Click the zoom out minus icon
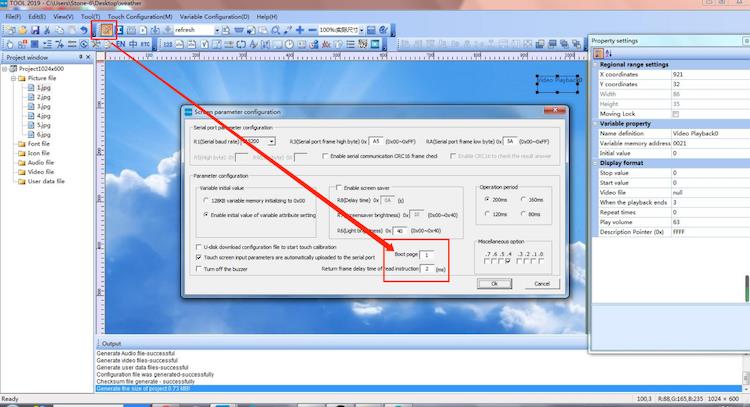The image size is (750, 407). pyautogui.click(x=309, y=30)
